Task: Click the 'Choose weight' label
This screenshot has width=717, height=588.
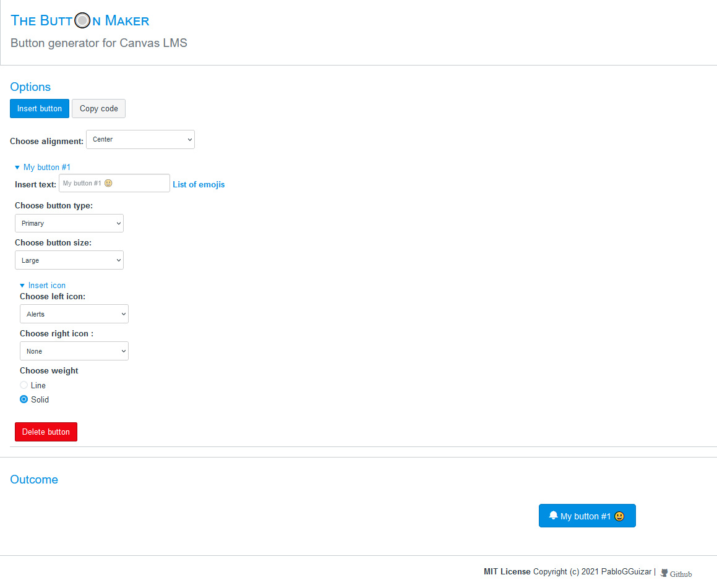Action: pos(49,371)
